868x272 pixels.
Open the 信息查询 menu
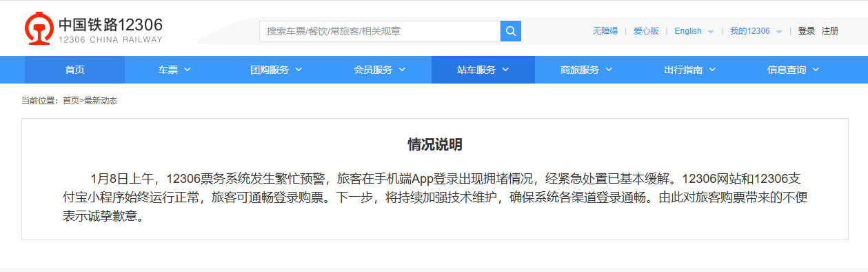point(794,70)
